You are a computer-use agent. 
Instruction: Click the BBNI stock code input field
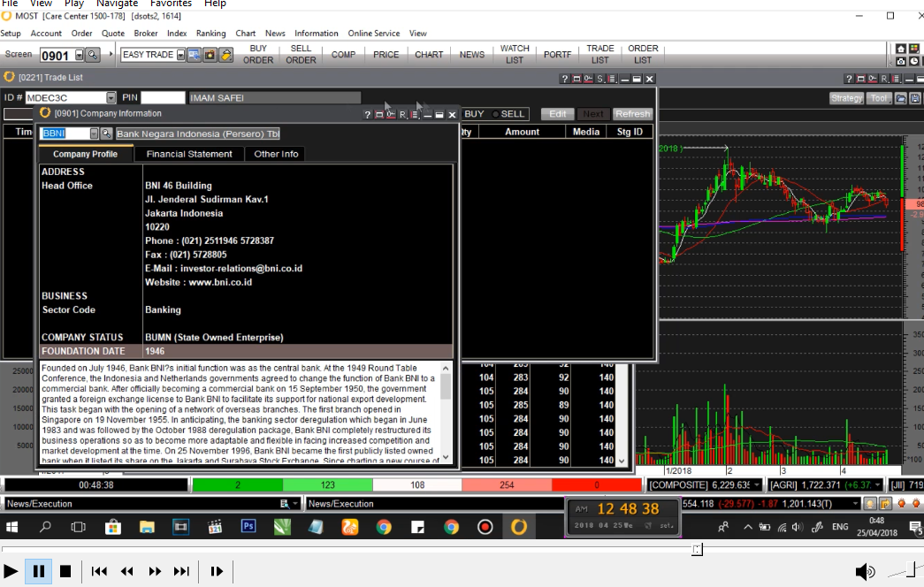click(65, 133)
